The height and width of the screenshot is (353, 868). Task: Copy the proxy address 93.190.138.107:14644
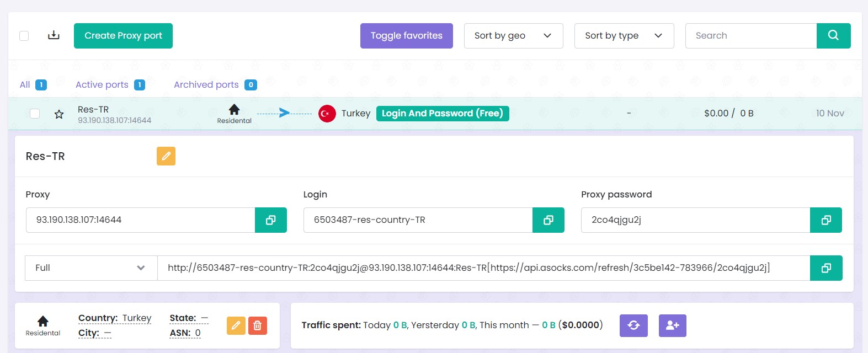pyautogui.click(x=270, y=220)
